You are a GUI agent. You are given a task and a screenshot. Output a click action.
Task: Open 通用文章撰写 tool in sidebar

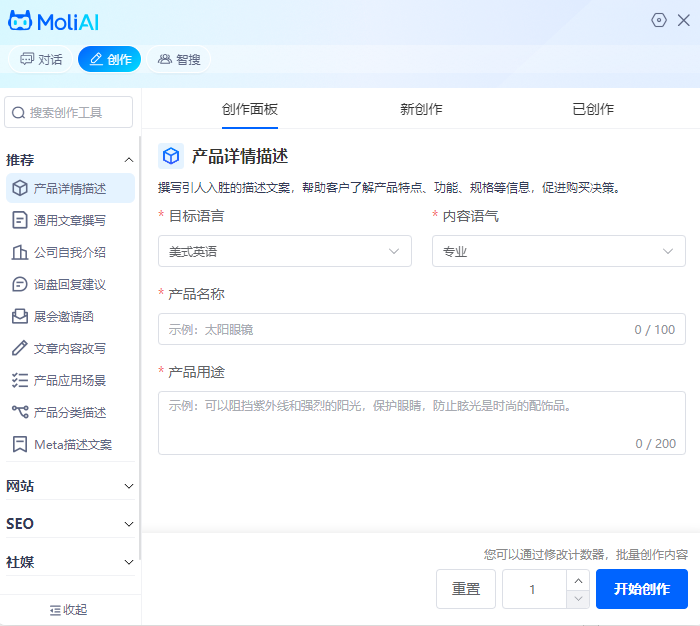[69, 220]
